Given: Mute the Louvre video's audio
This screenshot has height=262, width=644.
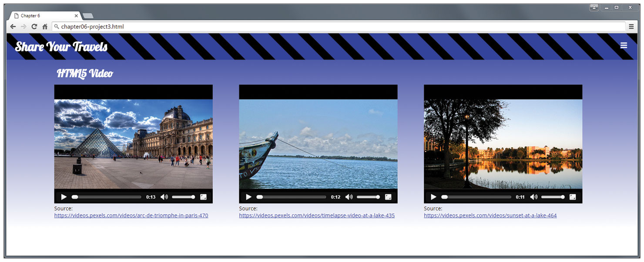Looking at the screenshot, I should 164,197.
